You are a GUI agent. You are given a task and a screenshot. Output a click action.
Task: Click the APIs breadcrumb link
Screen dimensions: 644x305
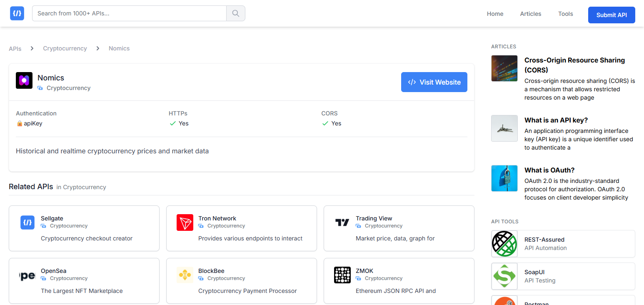(15, 48)
